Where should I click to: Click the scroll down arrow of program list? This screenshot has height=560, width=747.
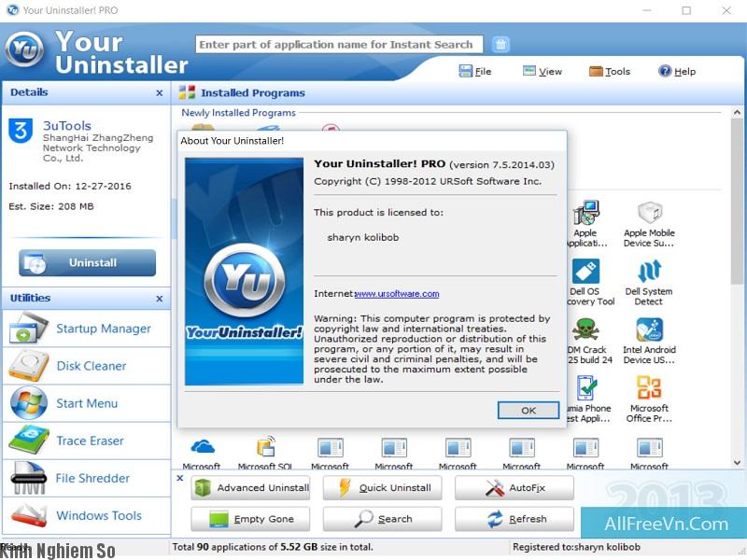click(x=737, y=462)
